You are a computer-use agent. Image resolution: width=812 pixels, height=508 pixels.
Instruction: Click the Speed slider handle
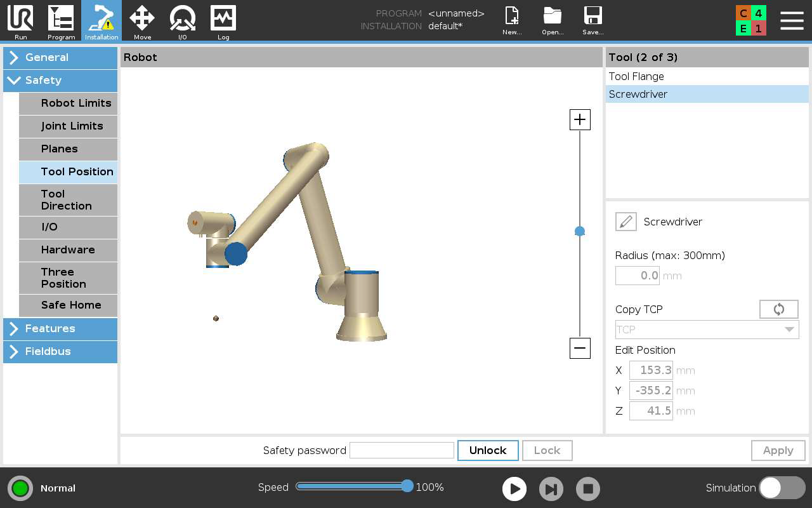407,486
